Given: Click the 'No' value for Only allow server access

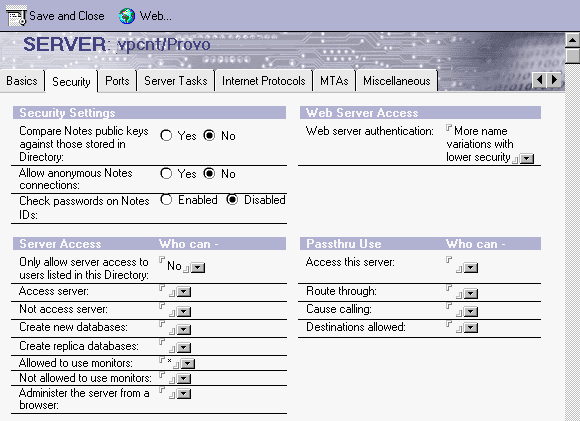Looking at the screenshot, I should [174, 266].
